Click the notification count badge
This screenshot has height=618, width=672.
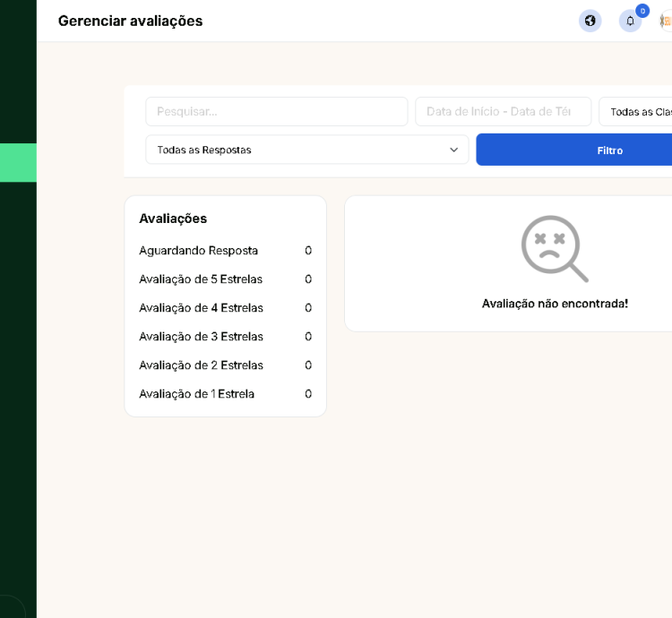point(642,11)
